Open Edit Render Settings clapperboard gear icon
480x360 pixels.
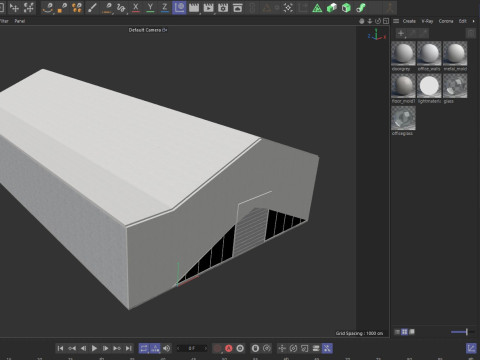pos(223,8)
